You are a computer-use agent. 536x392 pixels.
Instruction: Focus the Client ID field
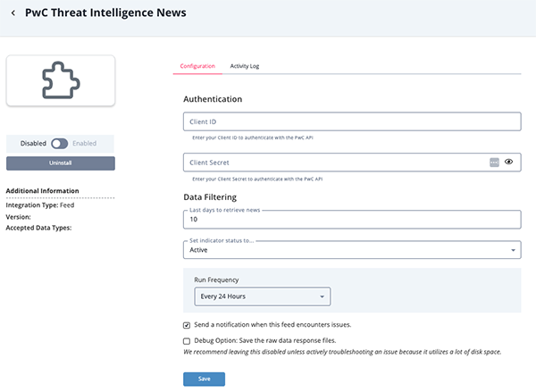pos(352,121)
